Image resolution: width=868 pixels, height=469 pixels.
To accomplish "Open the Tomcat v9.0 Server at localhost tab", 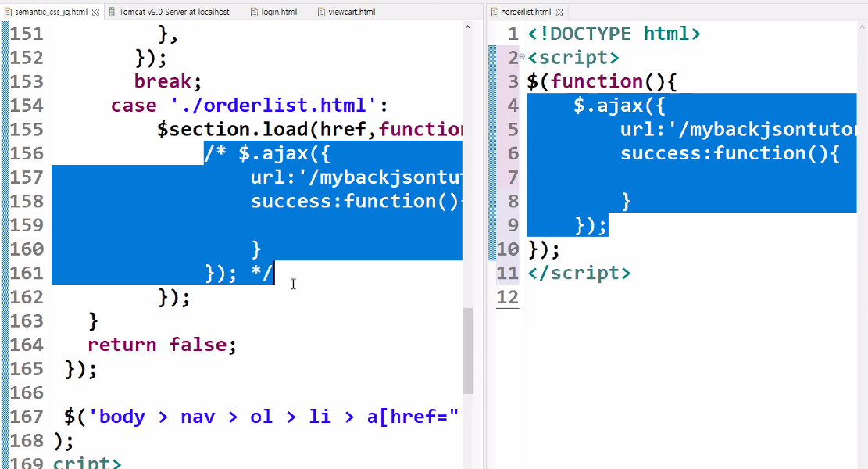I will coord(173,12).
